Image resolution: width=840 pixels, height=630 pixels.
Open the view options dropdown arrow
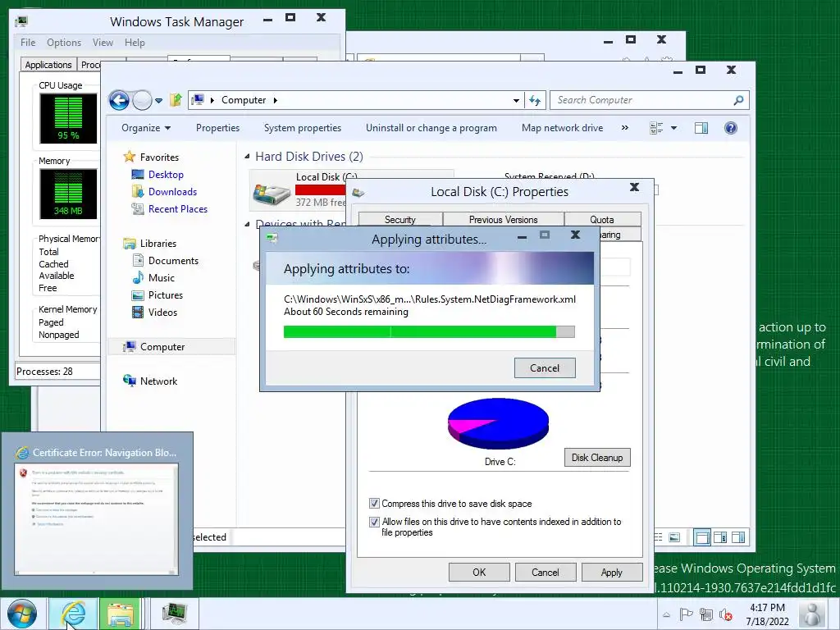click(674, 128)
